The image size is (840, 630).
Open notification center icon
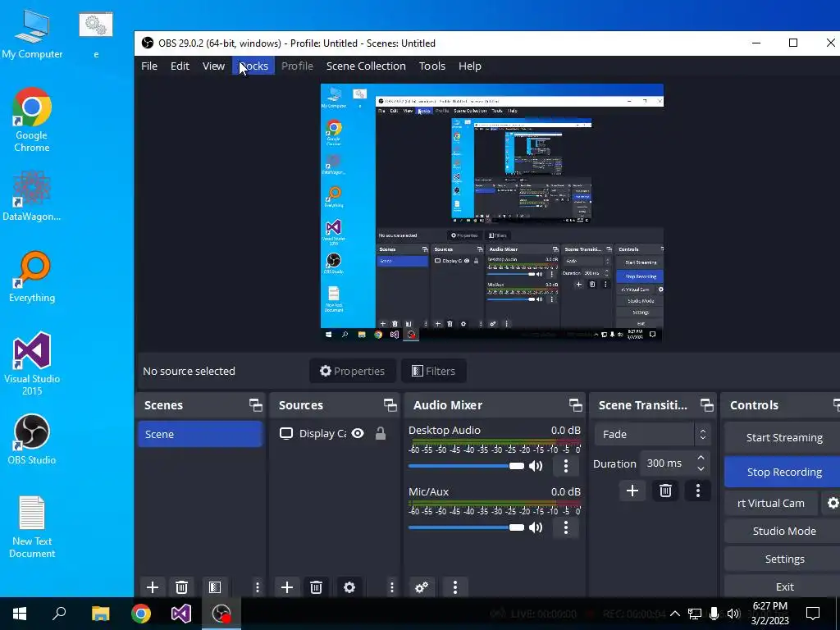click(x=813, y=614)
